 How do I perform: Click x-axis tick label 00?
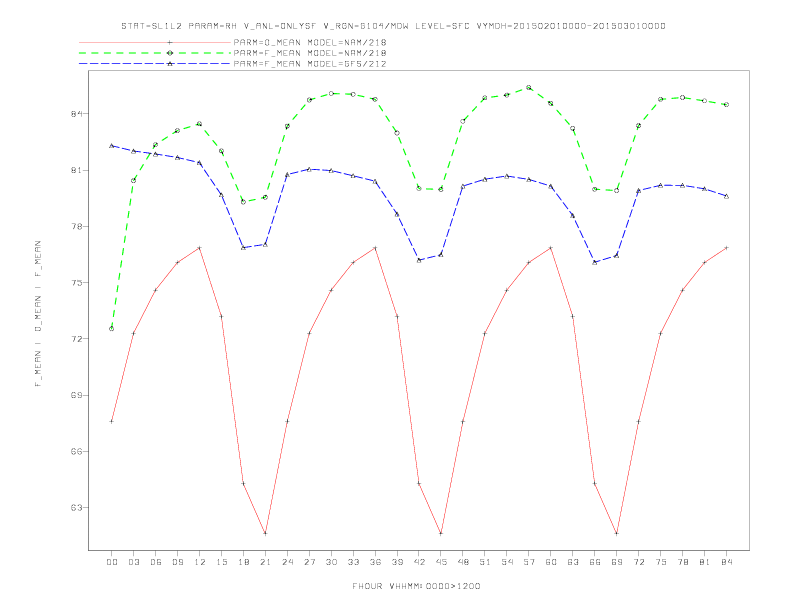coord(112,562)
